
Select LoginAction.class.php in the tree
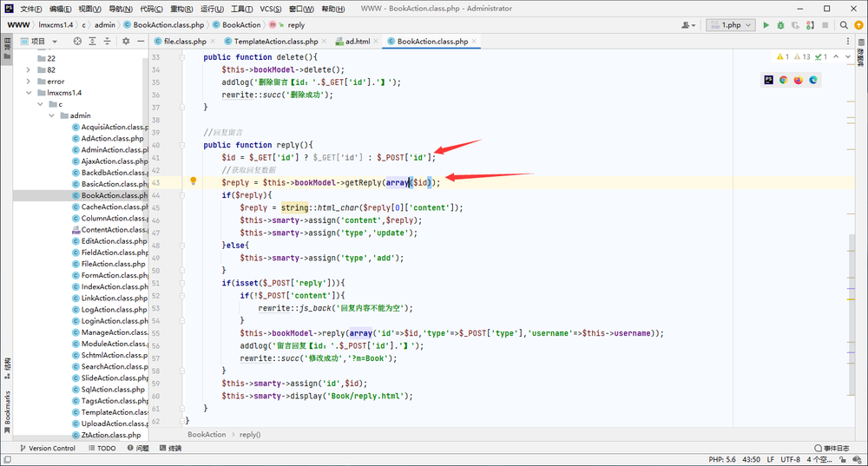pos(114,320)
